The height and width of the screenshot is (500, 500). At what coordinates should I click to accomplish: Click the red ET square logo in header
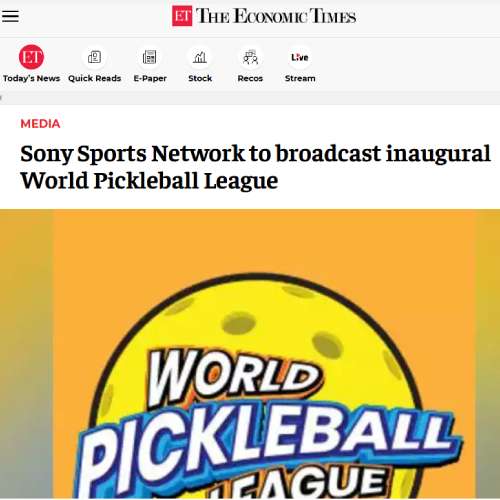[182, 16]
